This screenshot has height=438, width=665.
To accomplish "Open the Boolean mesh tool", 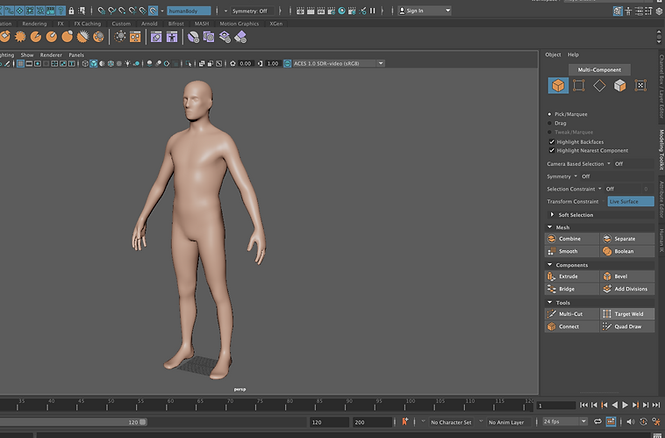I will point(627,251).
